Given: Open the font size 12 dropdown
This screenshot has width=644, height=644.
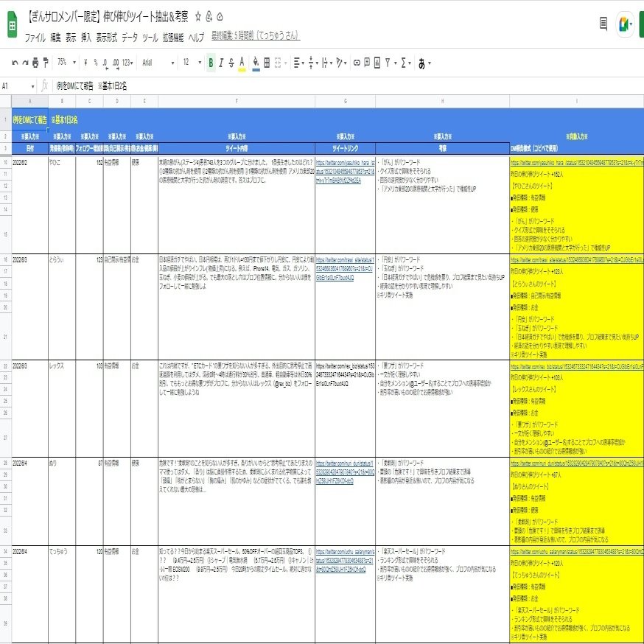Looking at the screenshot, I should (x=192, y=63).
